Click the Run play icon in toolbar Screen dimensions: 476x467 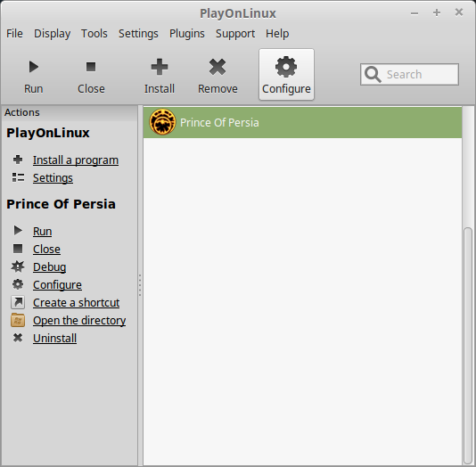point(33,67)
